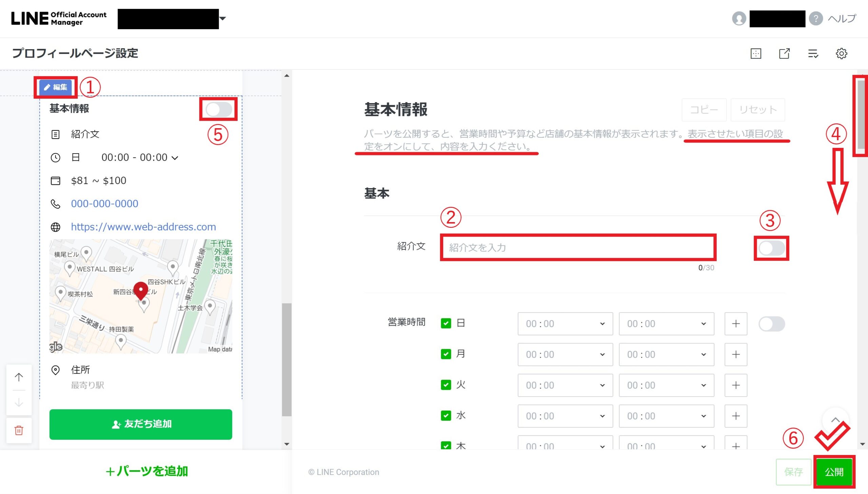Expand account selector dropdown arrow in header

click(x=223, y=18)
